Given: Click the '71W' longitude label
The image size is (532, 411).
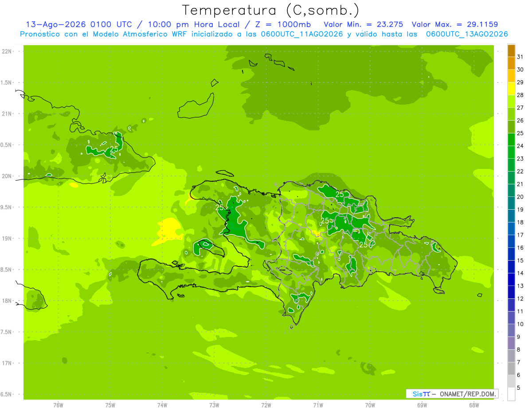Looking at the screenshot, I should coord(318,405).
